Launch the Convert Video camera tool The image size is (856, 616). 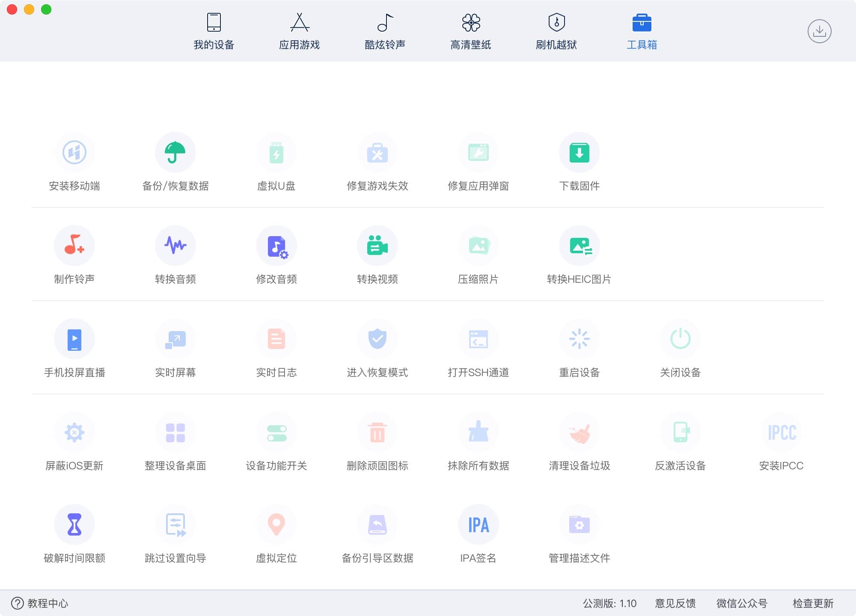pos(377,246)
